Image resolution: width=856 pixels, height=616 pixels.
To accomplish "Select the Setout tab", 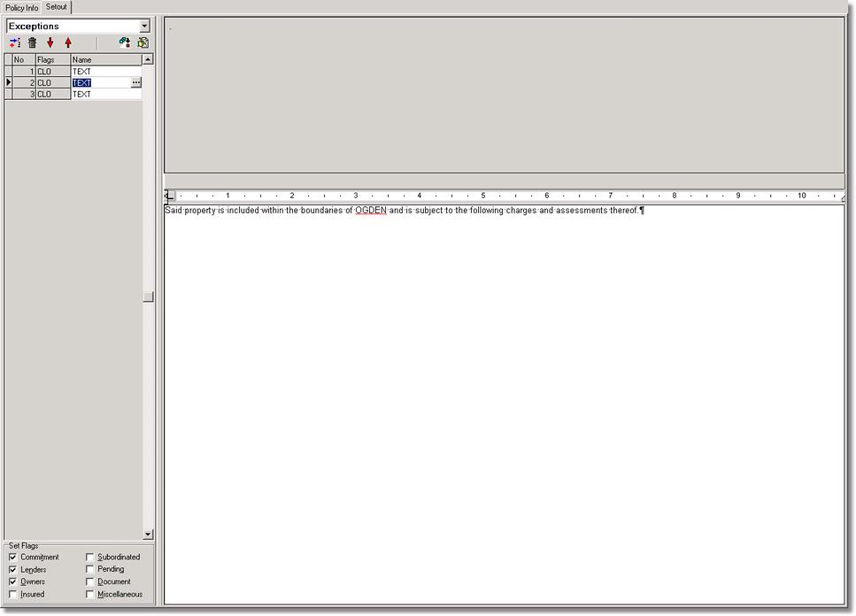I will coord(56,7).
